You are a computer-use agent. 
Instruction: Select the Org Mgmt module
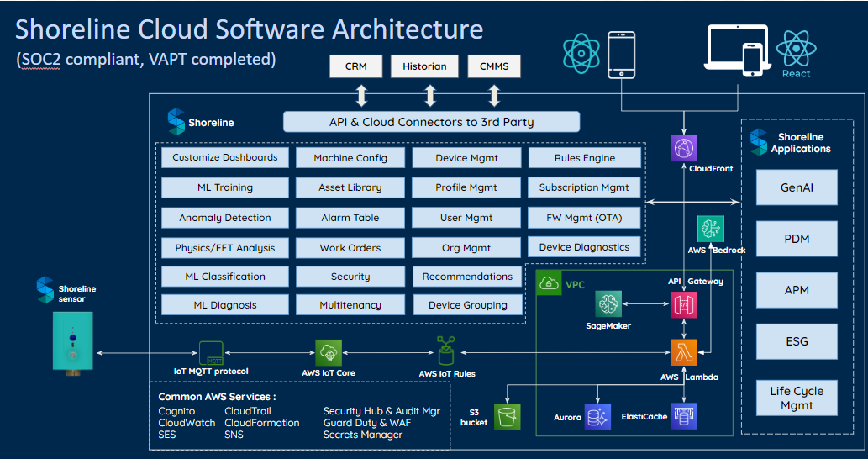[x=466, y=248]
